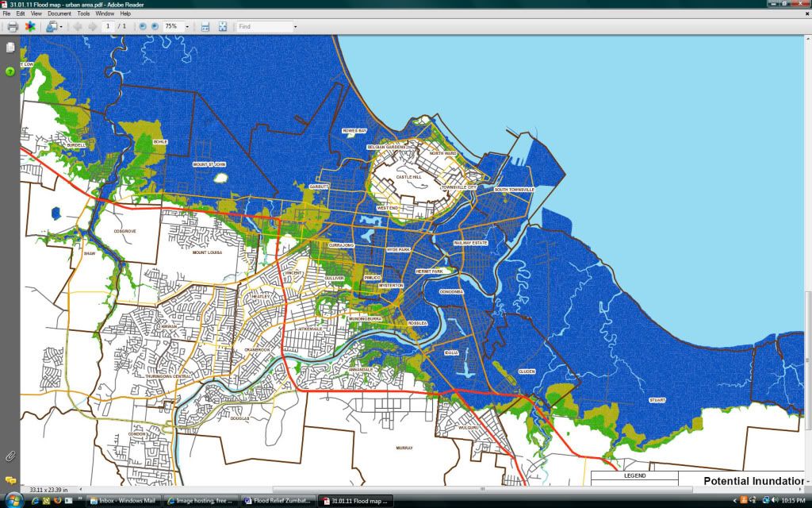Open the Comments panel icon

click(x=10, y=479)
